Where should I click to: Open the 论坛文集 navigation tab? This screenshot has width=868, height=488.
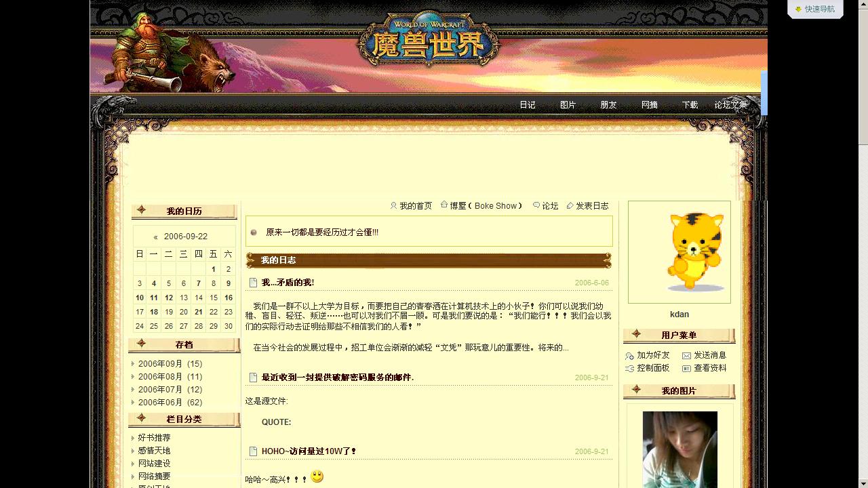(x=731, y=105)
